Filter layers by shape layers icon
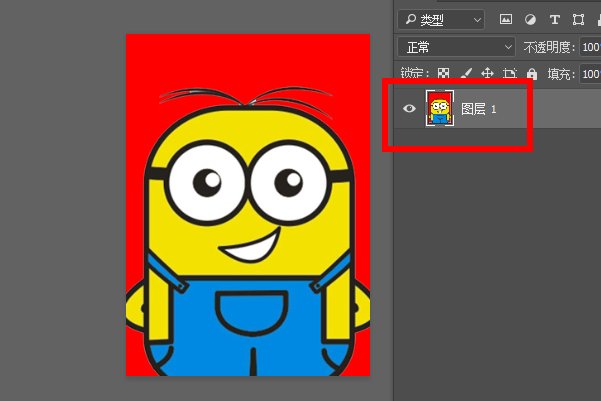601x401 pixels. click(578, 19)
